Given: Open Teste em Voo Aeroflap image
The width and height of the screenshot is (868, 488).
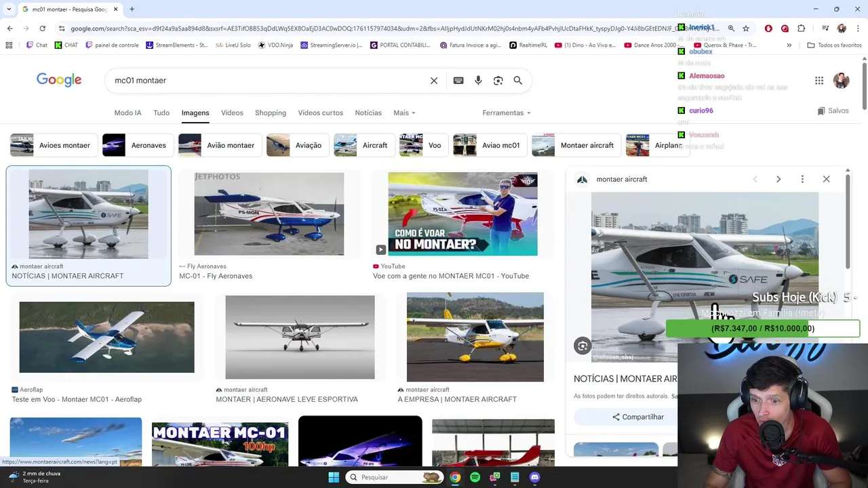Looking at the screenshot, I should pos(106,338).
